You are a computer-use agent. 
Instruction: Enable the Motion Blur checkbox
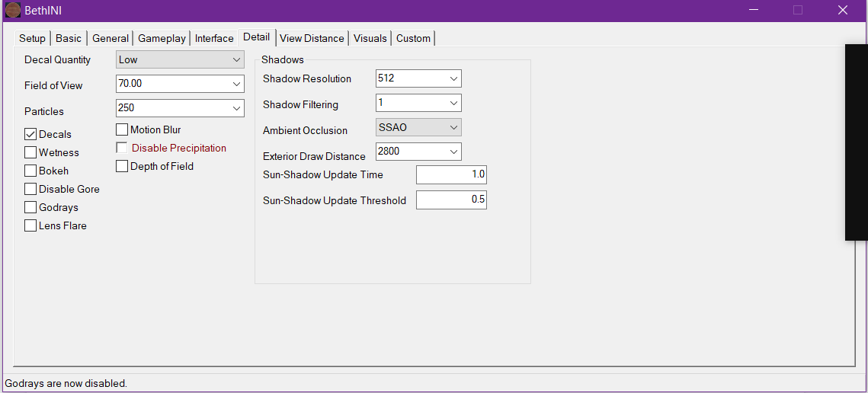122,130
